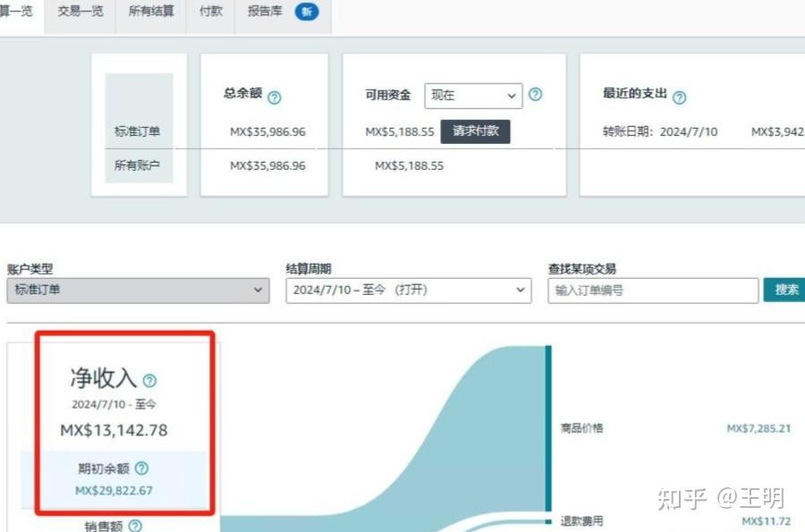Open 结算周期 dropdown 2024/7/10 – 至今
Image resolution: width=805 pixels, height=532 pixels.
(x=409, y=291)
